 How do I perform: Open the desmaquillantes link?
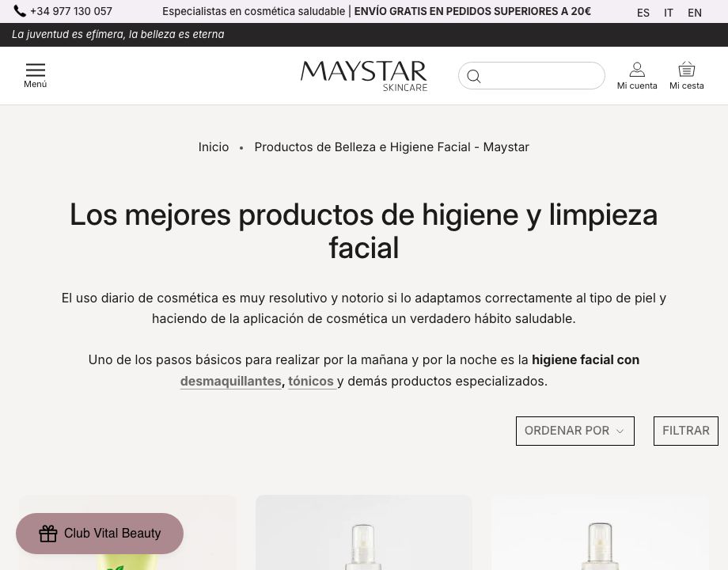(x=231, y=381)
